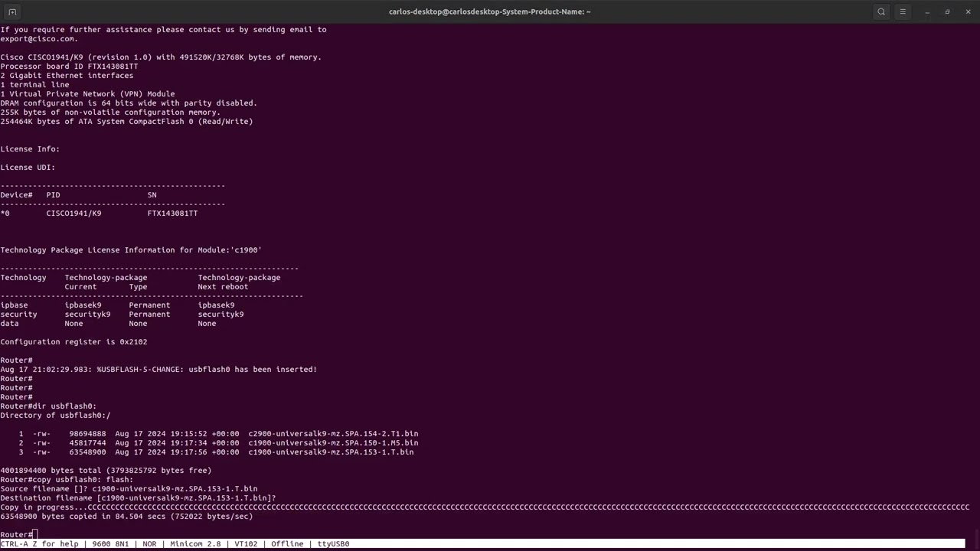Click 'ttyUSB0' in the status bar

click(333, 544)
